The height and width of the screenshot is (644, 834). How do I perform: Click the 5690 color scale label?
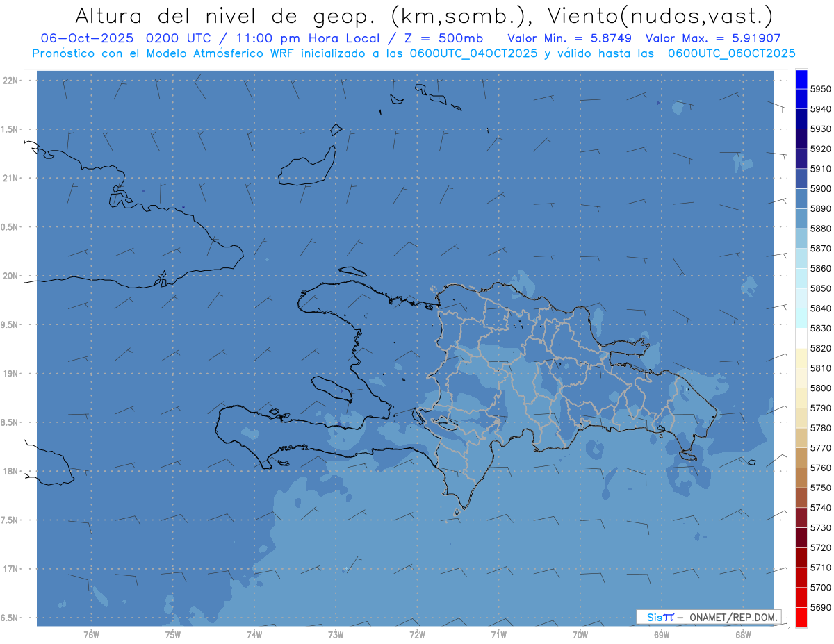click(x=820, y=607)
